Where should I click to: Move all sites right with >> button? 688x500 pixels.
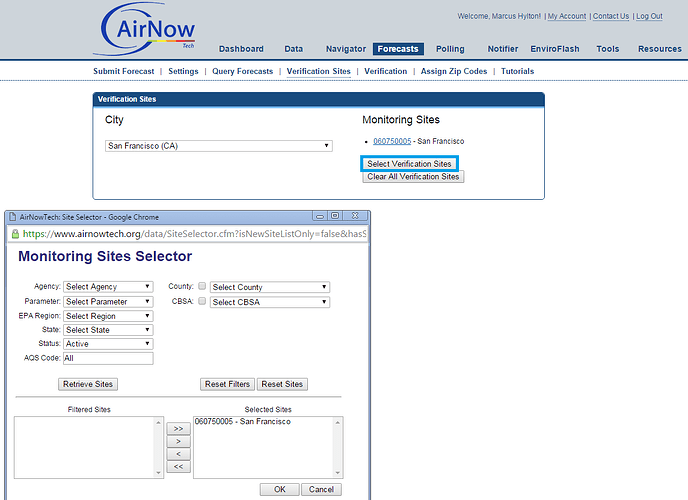tap(179, 429)
